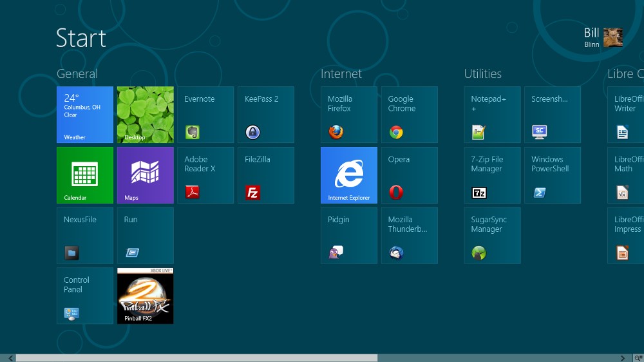Click the scrollbar left arrow
This screenshot has width=644, height=362.
coord(10,358)
